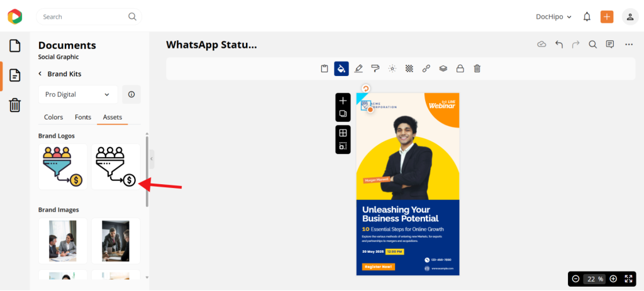
Task: Click the transparency checkerboard icon
Action: click(409, 69)
